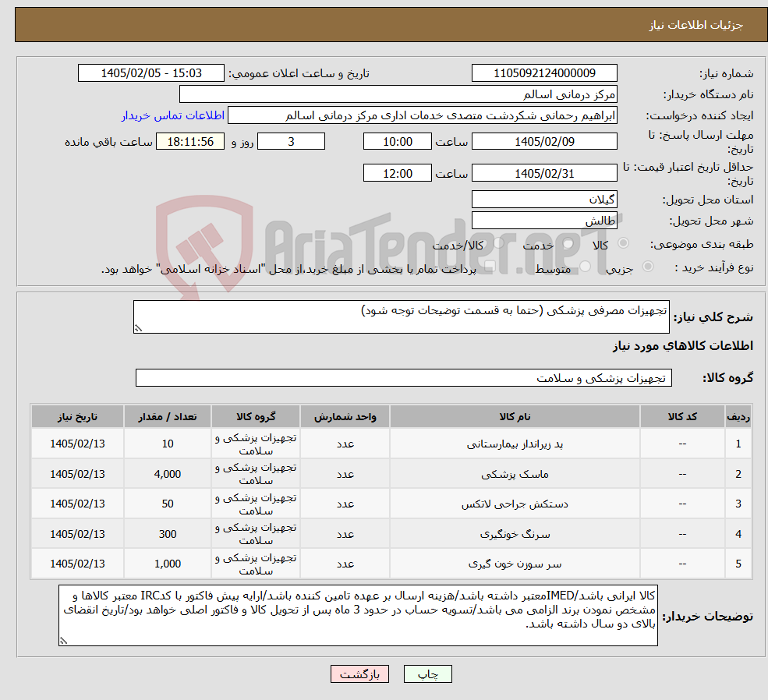Click the validity time field 12:00
This screenshot has height=700, width=768.
397,173
